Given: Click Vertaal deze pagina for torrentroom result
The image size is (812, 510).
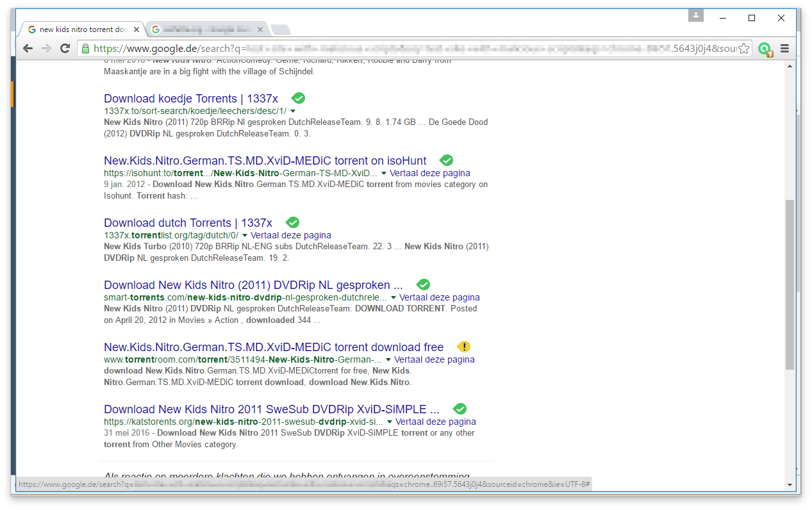Looking at the screenshot, I should pyautogui.click(x=435, y=359).
